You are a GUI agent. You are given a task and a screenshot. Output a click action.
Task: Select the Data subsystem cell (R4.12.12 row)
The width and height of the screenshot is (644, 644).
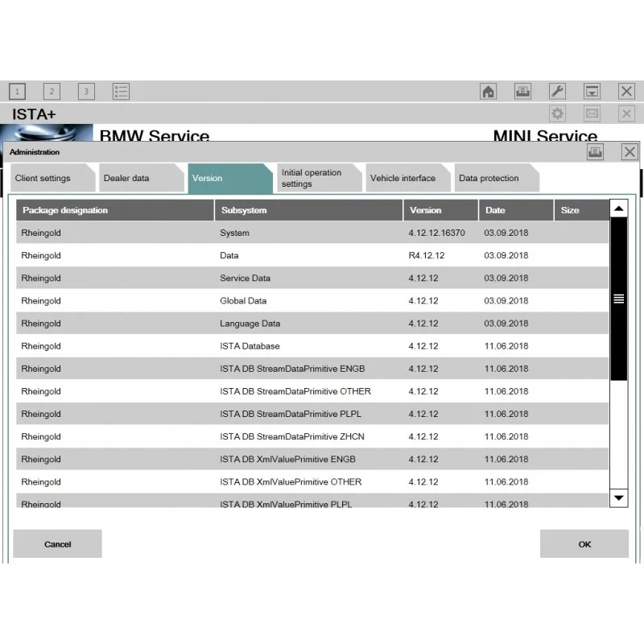(229, 255)
